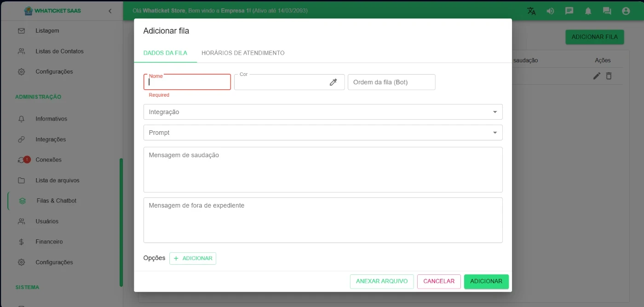The height and width of the screenshot is (307, 644).
Task: Click the eyedropper color picker icon
Action: coord(333,82)
